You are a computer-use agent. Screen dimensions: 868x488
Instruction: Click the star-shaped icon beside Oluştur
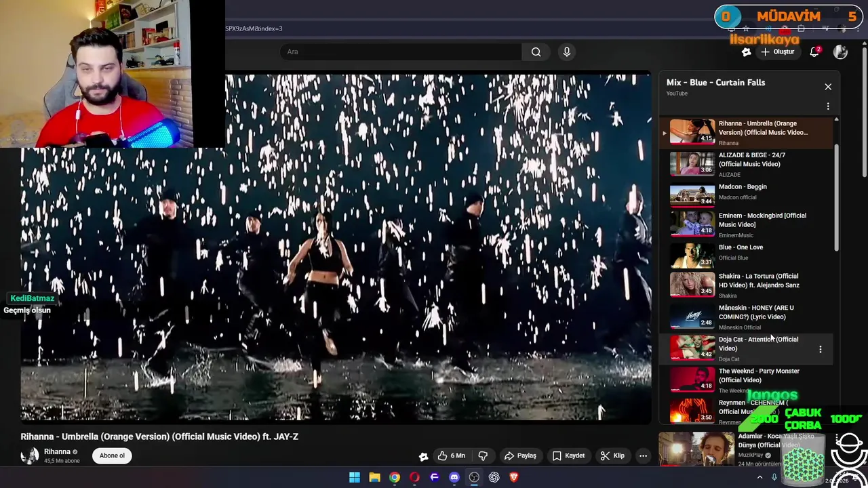tap(746, 52)
